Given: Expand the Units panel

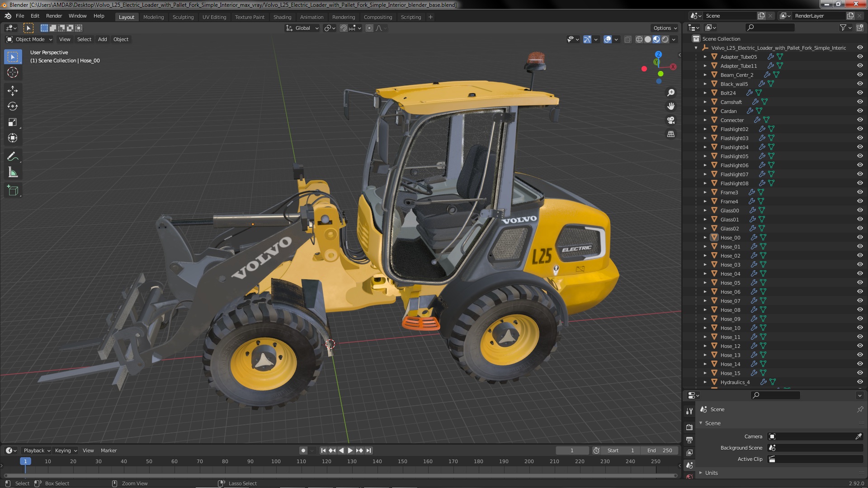Looking at the screenshot, I should click(x=700, y=473).
